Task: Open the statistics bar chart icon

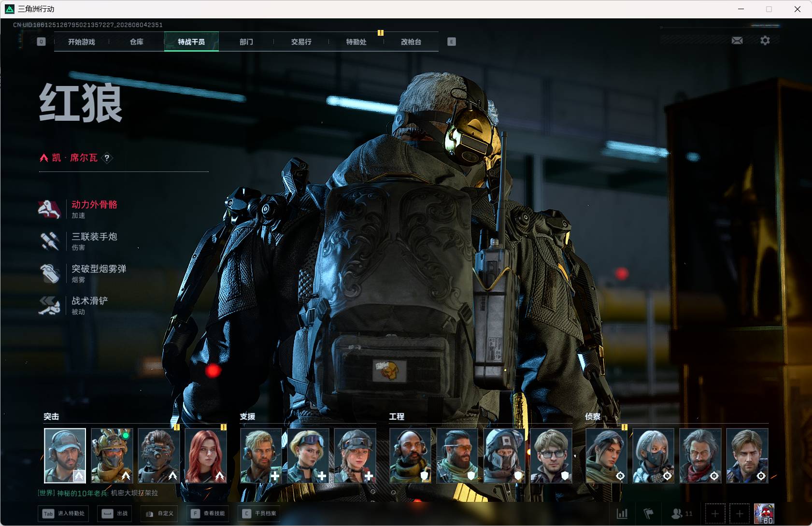Action: point(622,513)
